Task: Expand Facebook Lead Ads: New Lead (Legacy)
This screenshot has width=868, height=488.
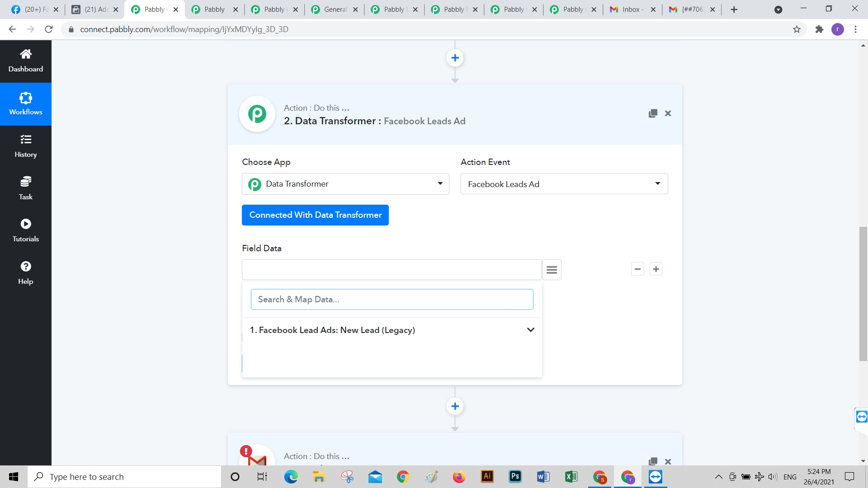Action: [392, 330]
